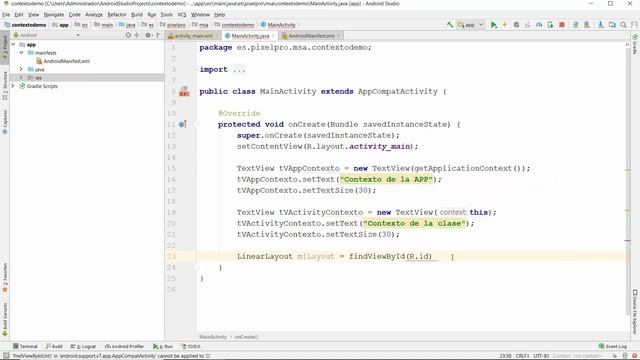Viewport: 640px width, 360px height.
Task: Click the pixelpro breadcrumb
Action: click(173, 25)
